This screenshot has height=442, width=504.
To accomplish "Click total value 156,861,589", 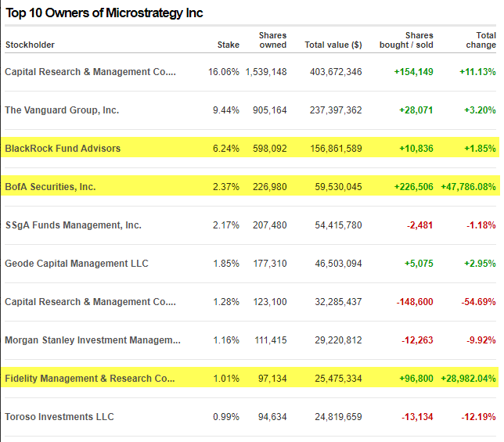I will click(x=337, y=149).
